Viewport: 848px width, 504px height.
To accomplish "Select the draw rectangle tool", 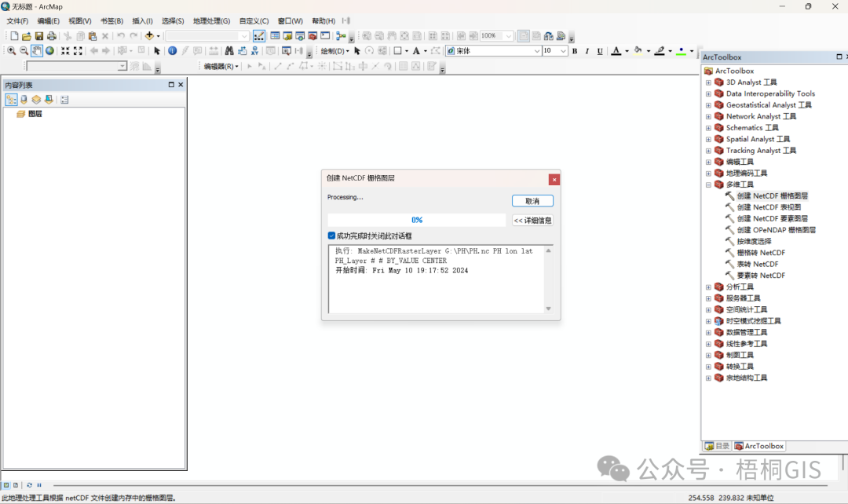I will (x=397, y=51).
